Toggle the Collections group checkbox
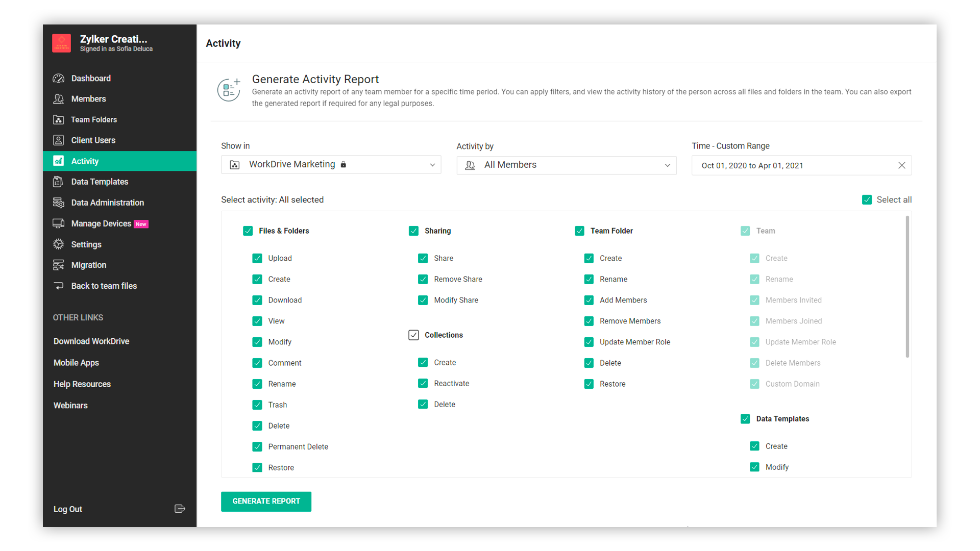 click(x=413, y=335)
